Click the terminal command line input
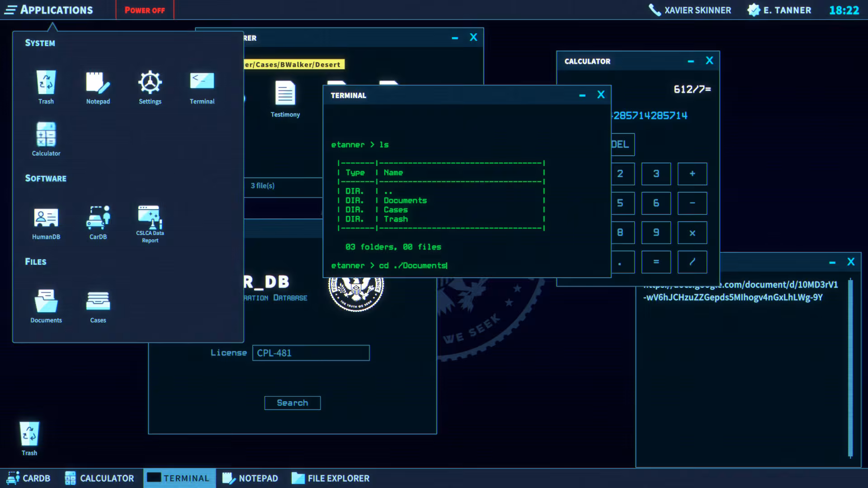 tap(389, 266)
